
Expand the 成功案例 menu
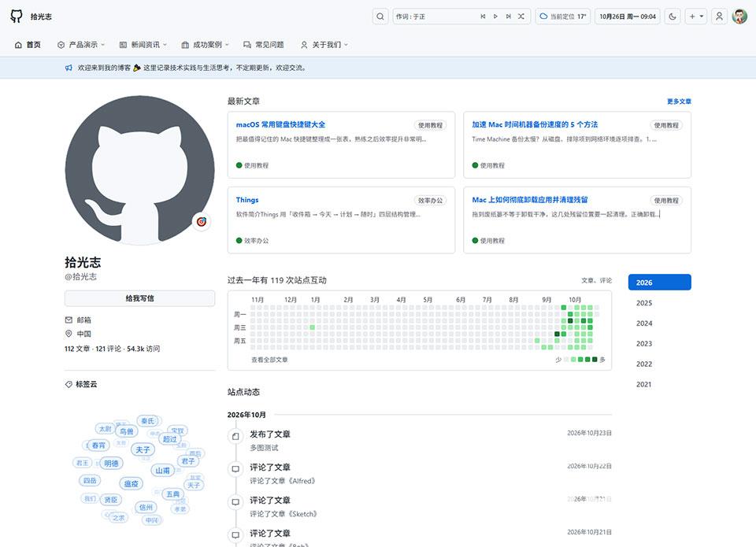(x=206, y=45)
